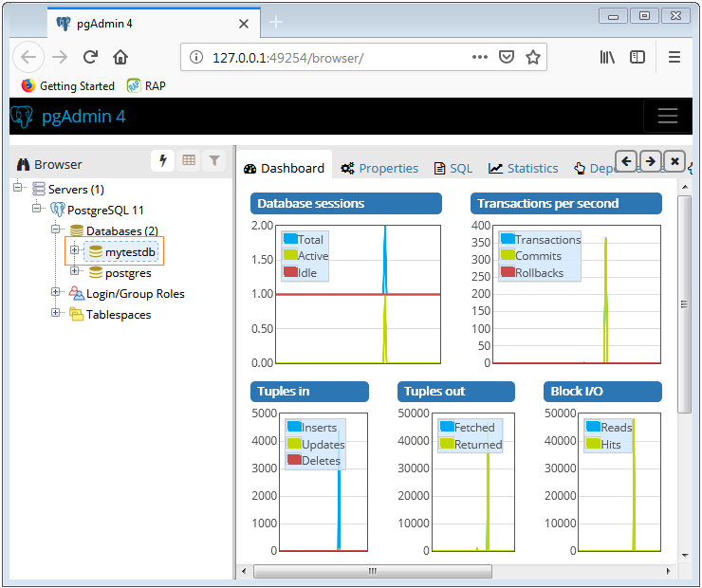Toggle the Firefox sidebar view
Screen dimensions: 702x588
[x=637, y=57]
